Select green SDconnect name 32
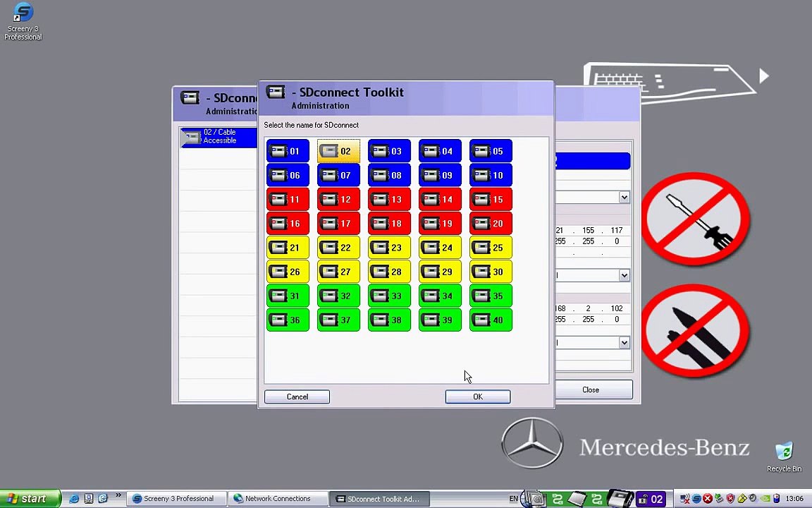The height and width of the screenshot is (508, 812). click(x=338, y=296)
